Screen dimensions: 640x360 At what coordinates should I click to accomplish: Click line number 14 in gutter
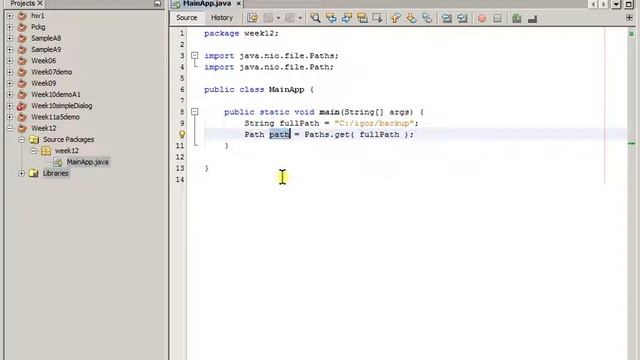pyautogui.click(x=180, y=180)
